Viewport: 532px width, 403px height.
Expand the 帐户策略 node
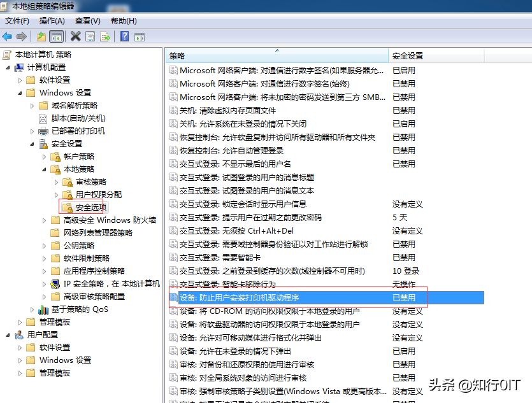[44, 157]
